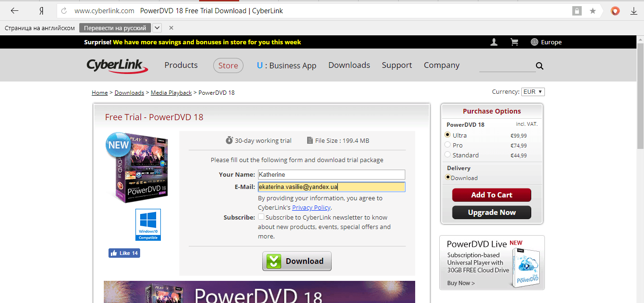Follow the Media Playback breadcrumb link

[171, 93]
